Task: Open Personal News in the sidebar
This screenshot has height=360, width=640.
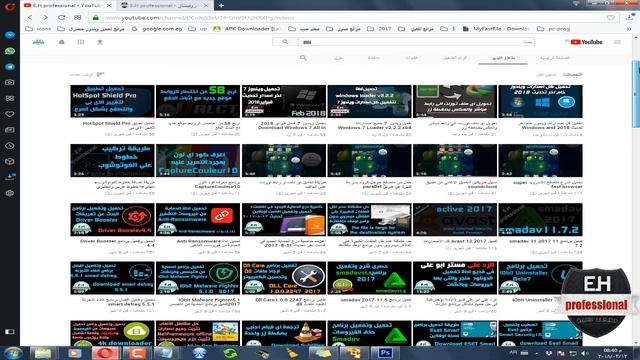Action: click(9, 130)
